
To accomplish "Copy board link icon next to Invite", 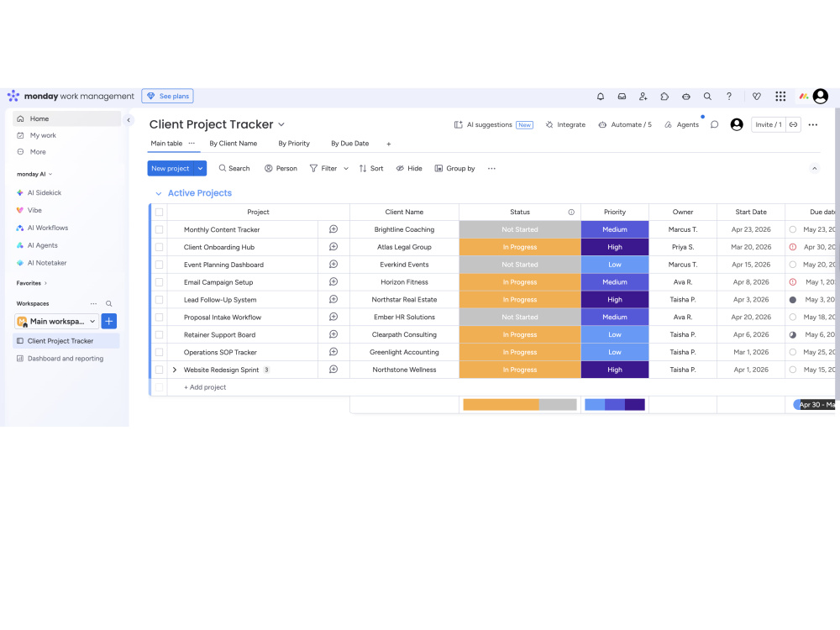I will 794,125.
